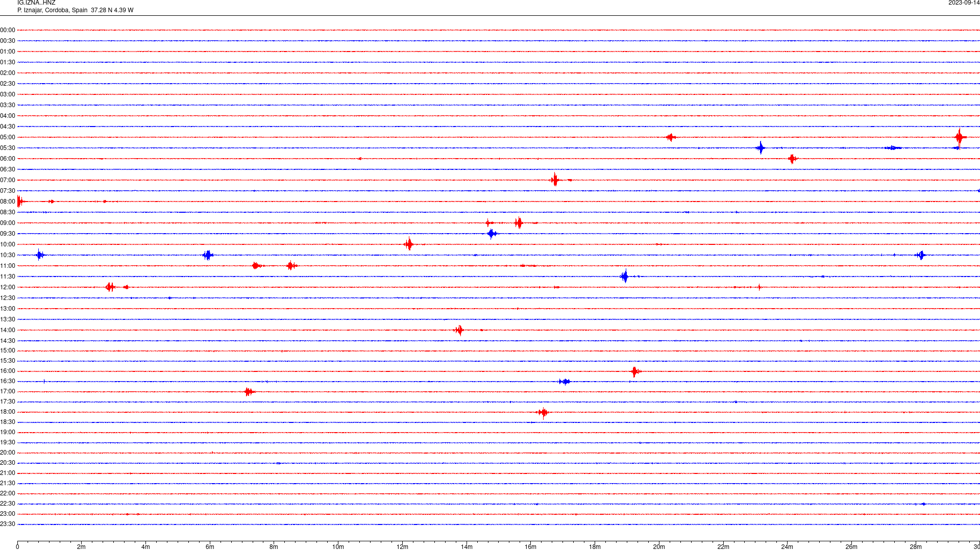Click the 10m axis tick label
This screenshot has height=551, width=980.
[338, 547]
